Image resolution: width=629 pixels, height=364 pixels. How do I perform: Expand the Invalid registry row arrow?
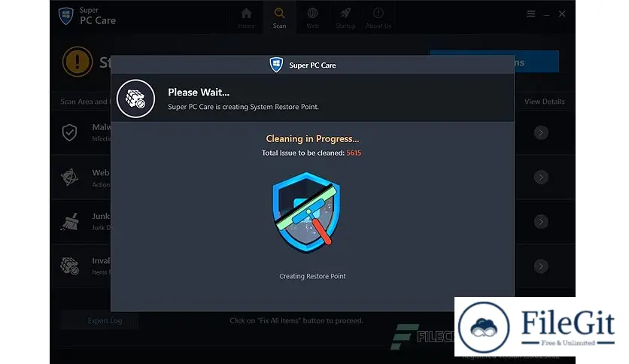click(x=541, y=266)
